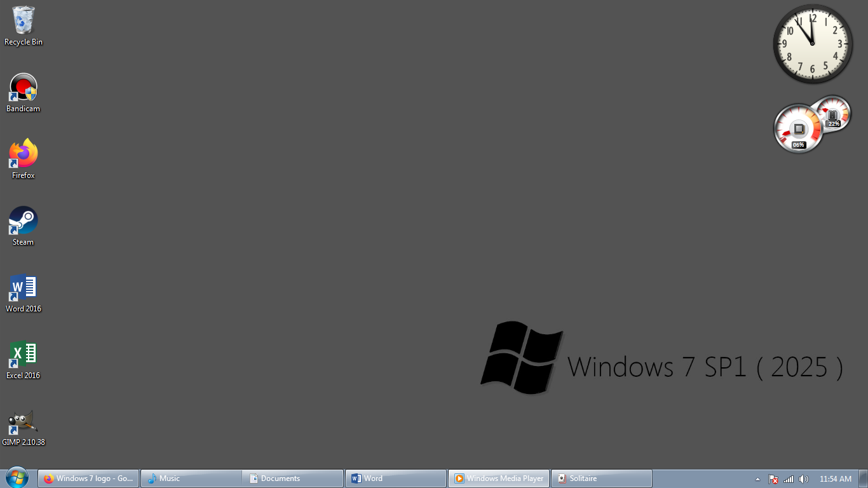Image resolution: width=868 pixels, height=488 pixels.
Task: Click the 11:54 AM taskbar clock
Action: pyautogui.click(x=836, y=479)
